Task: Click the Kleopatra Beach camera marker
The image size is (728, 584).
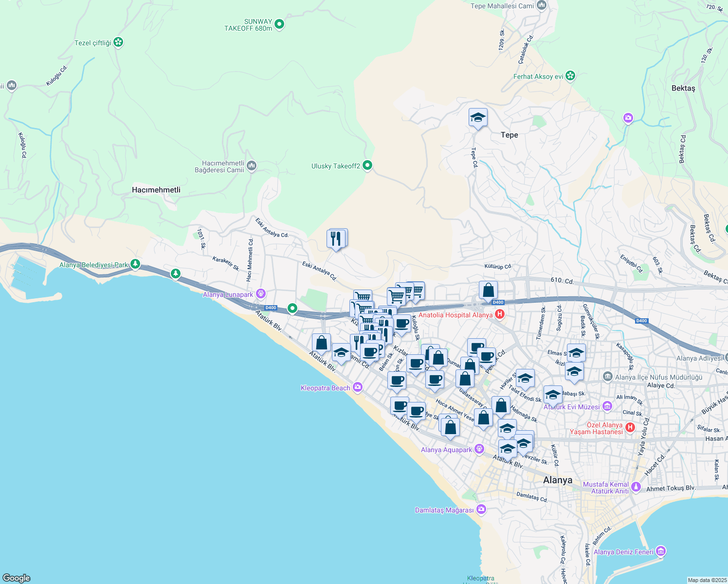Action: pos(358,387)
